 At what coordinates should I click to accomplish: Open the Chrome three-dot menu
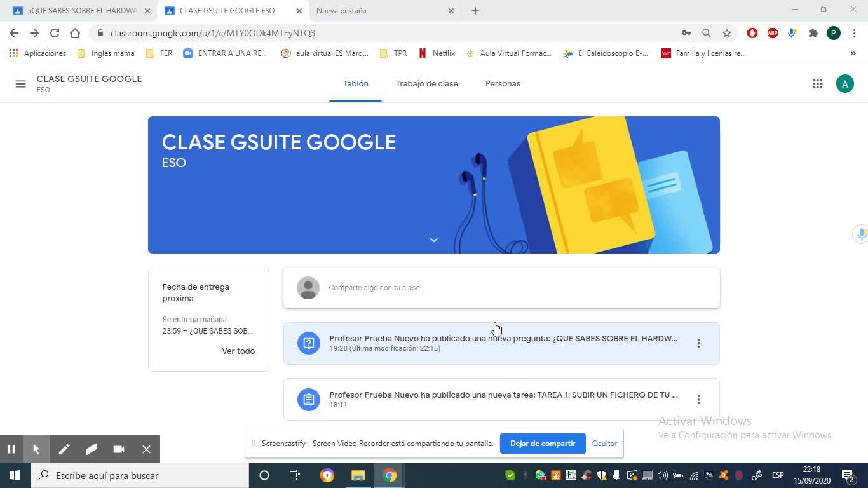click(x=854, y=33)
